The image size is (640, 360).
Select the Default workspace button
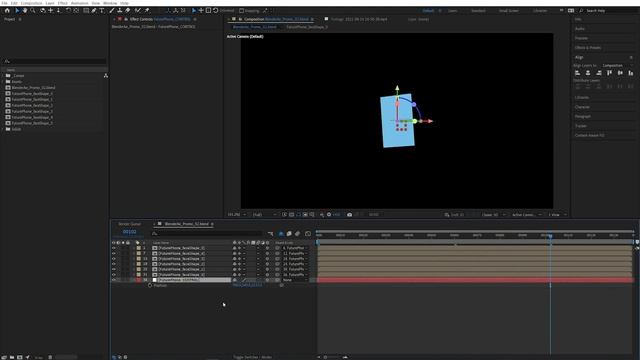[428, 11]
